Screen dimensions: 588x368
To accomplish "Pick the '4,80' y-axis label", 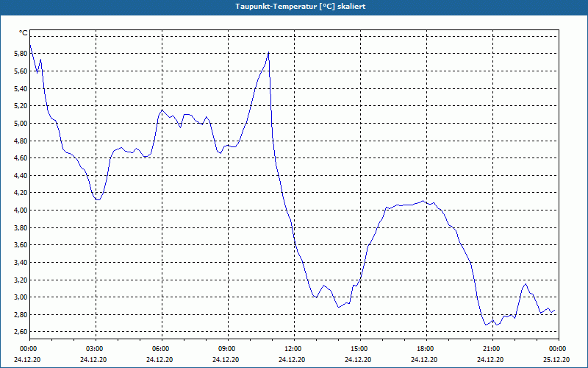I will 21,141.
